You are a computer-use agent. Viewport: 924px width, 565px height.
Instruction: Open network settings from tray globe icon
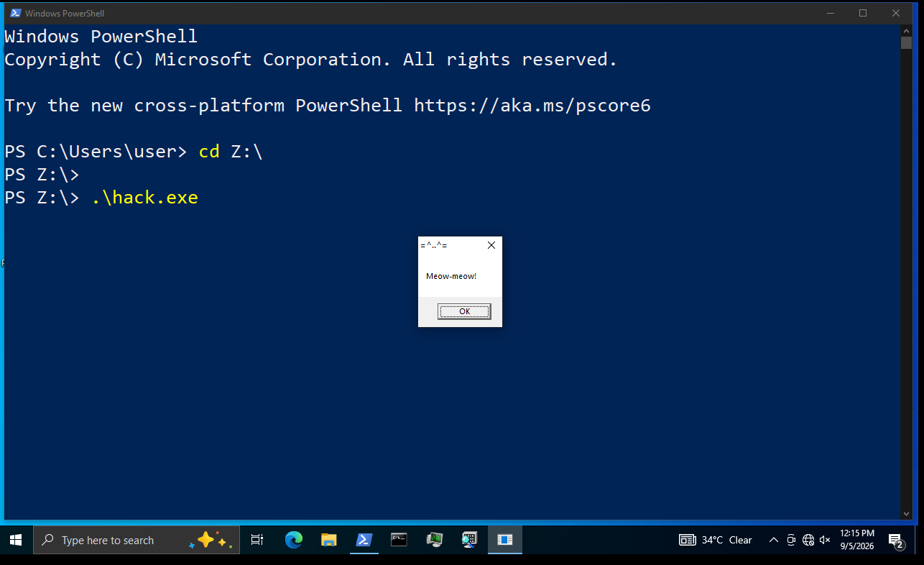808,540
